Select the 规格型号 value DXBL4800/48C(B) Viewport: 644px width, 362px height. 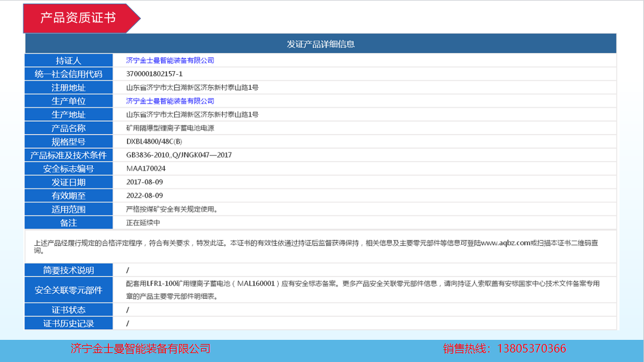(154, 142)
